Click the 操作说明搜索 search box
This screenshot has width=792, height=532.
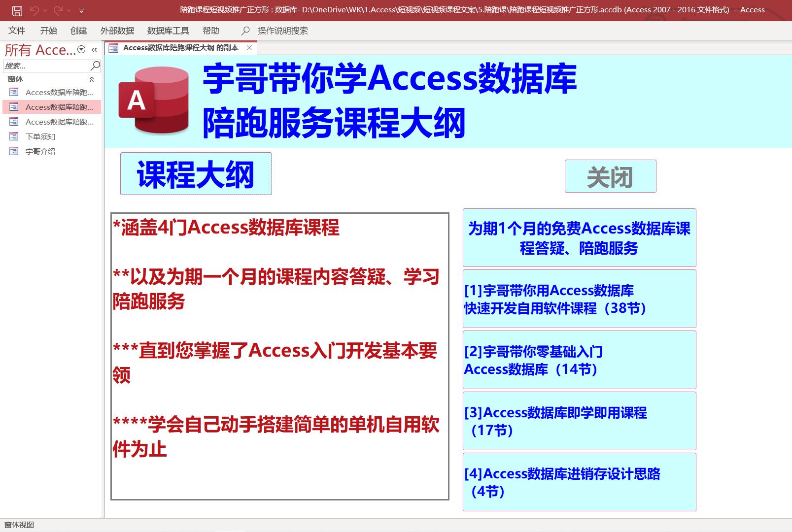[x=282, y=31]
